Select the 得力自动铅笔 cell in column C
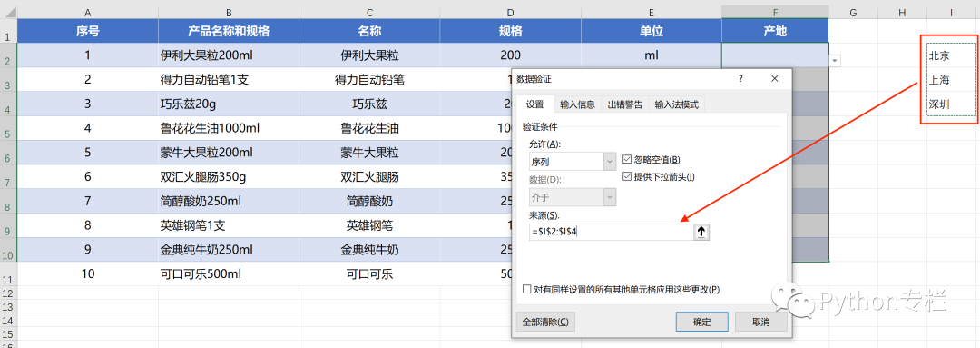The image size is (980, 348). 369,79
